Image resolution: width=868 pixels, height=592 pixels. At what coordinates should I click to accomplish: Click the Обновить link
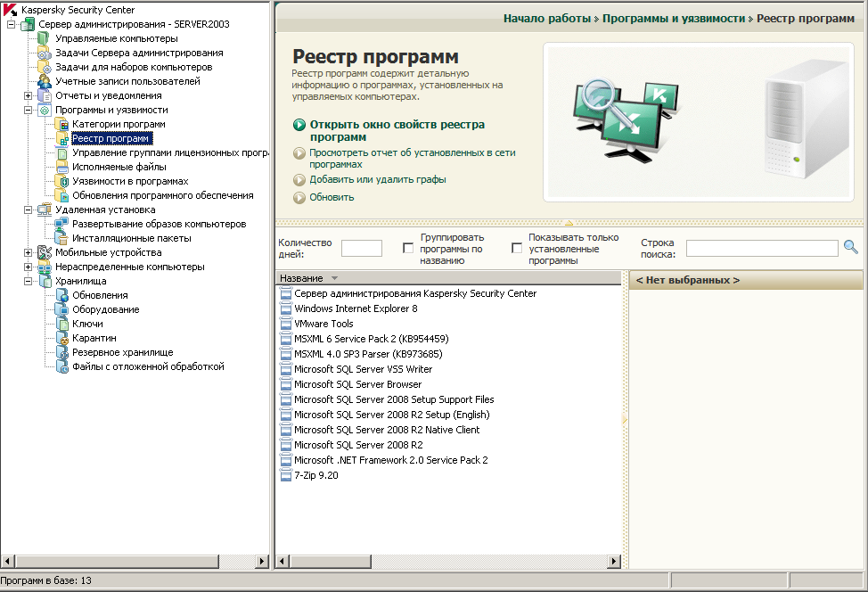point(332,198)
